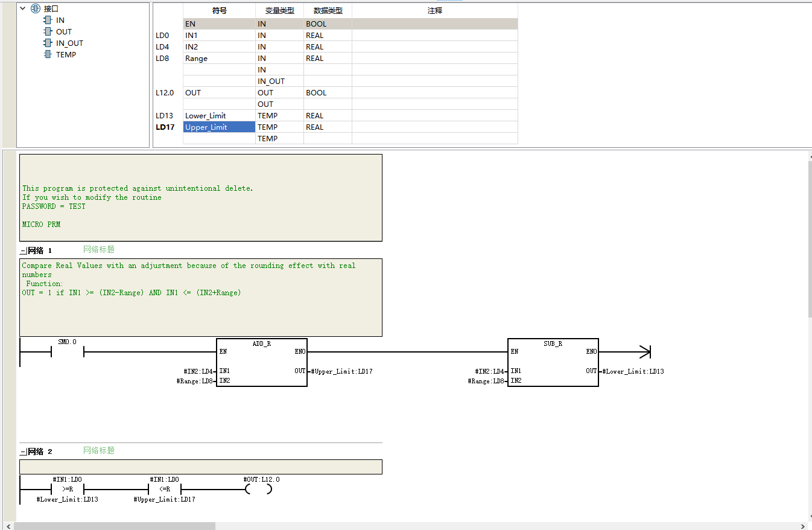This screenshot has width=812, height=530.
Task: Click the #Lower_Limit:LD13 operand under >=R contact
Action: pos(68,500)
